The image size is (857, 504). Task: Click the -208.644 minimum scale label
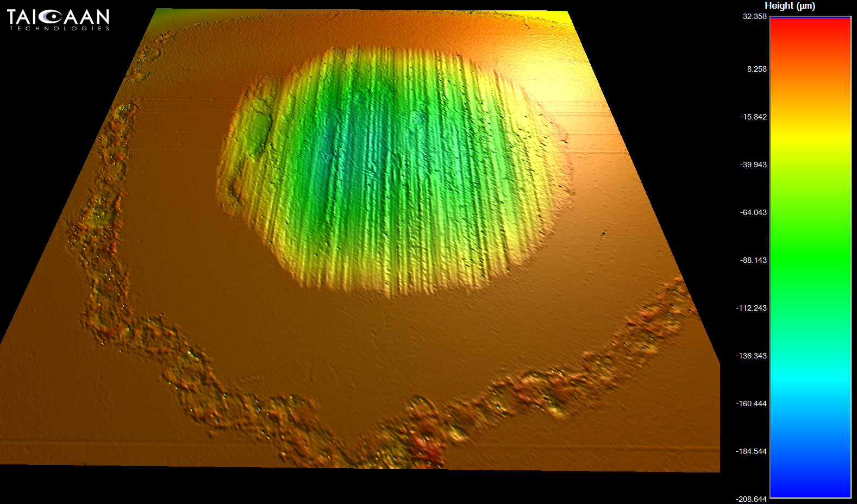[751, 499]
